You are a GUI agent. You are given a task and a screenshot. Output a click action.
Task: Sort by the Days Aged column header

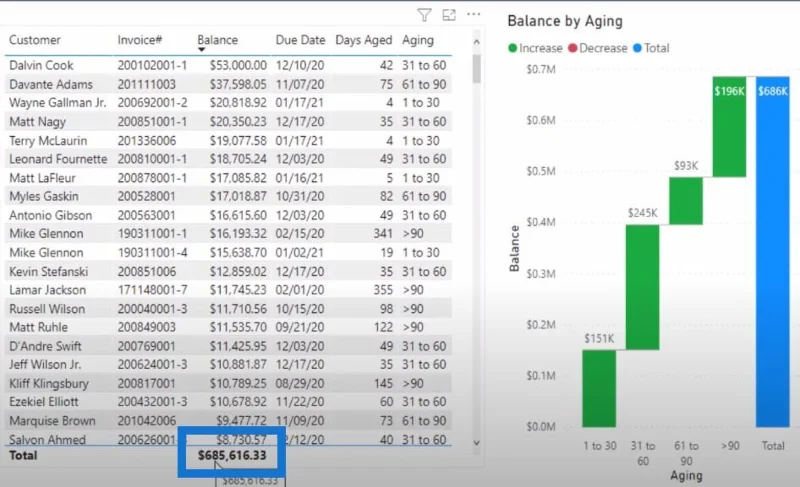[364, 40]
